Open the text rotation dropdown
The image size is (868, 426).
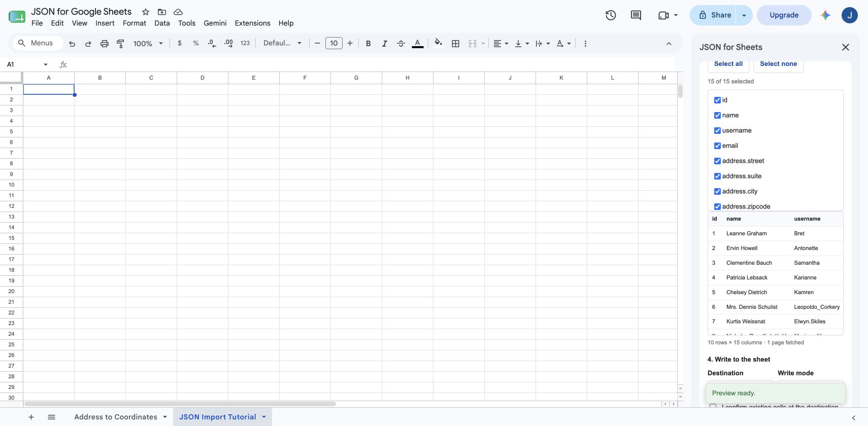pos(563,44)
